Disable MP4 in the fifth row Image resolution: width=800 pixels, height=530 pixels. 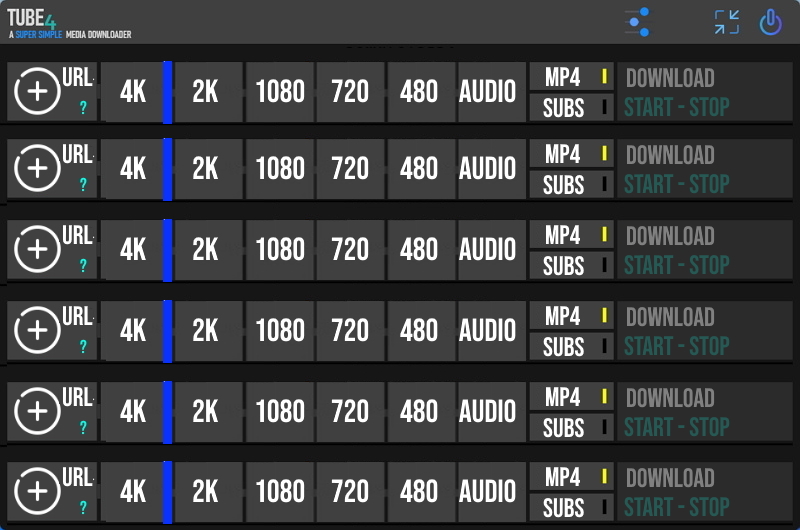click(x=571, y=396)
